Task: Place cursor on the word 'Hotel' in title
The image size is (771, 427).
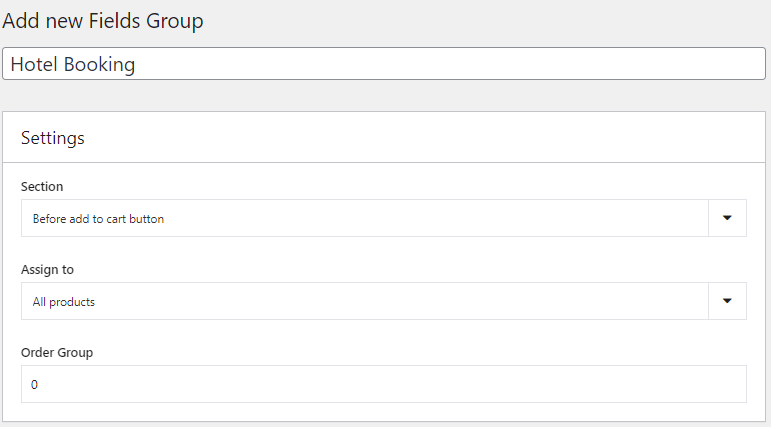Action: coord(34,64)
